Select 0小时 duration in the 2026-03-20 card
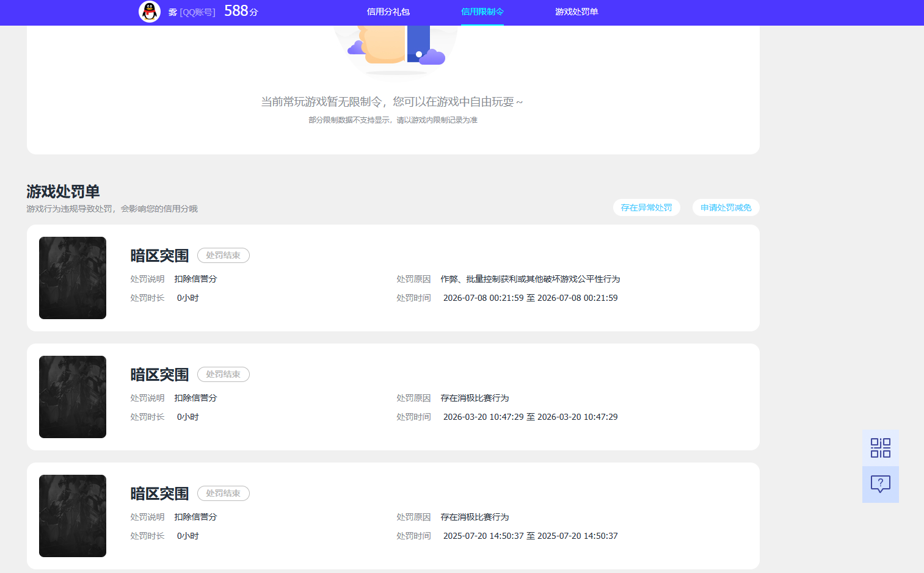This screenshot has width=924, height=573. point(187,417)
